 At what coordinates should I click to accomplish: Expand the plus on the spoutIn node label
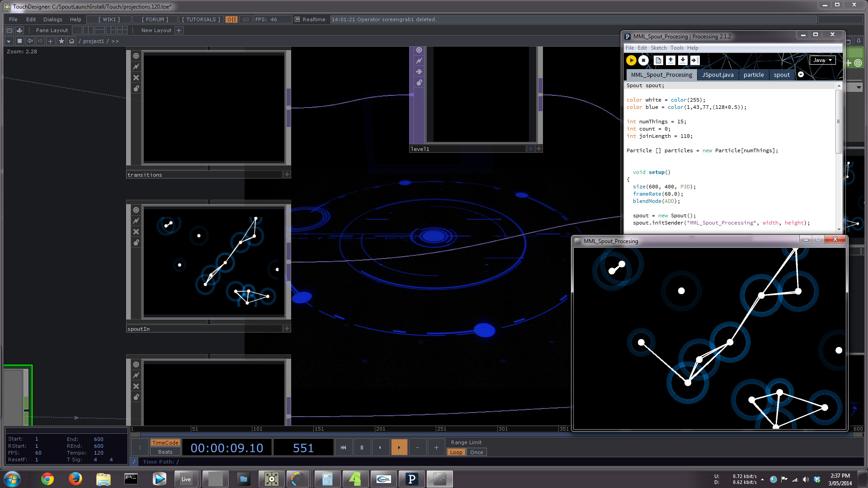pos(287,328)
